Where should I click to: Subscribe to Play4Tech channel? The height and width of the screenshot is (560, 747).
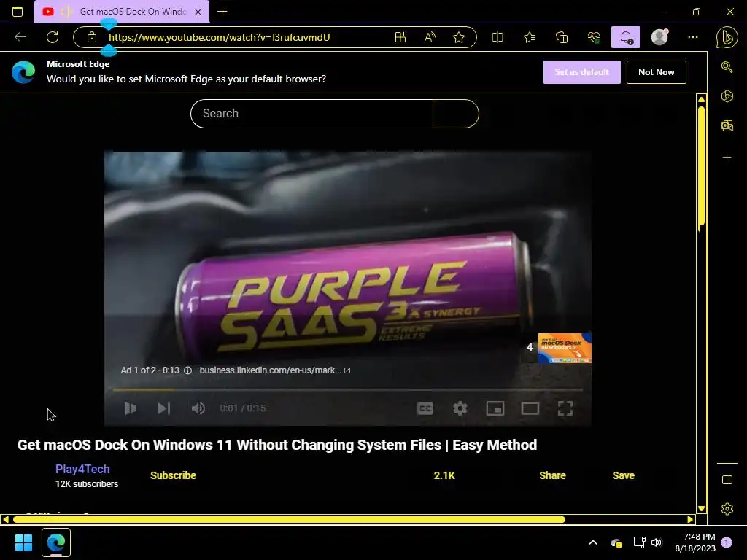(173, 475)
